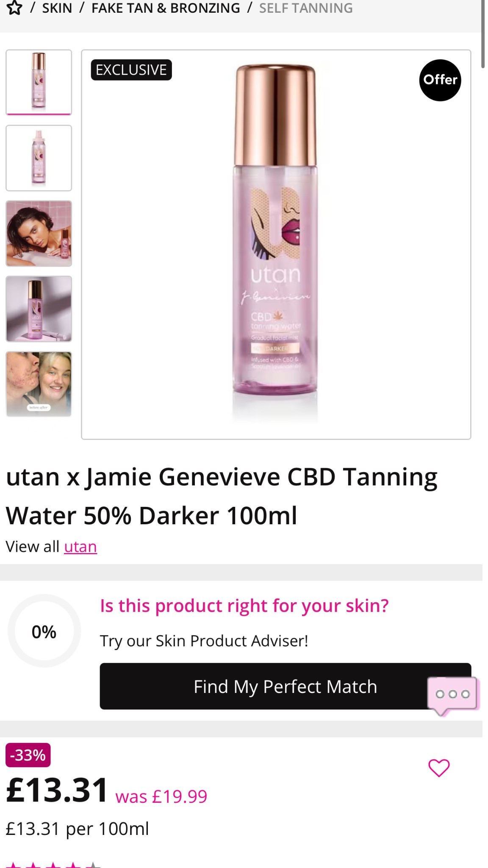Click the star home breadcrumb icon
Viewport: 488px width, 868px height.
click(14, 8)
